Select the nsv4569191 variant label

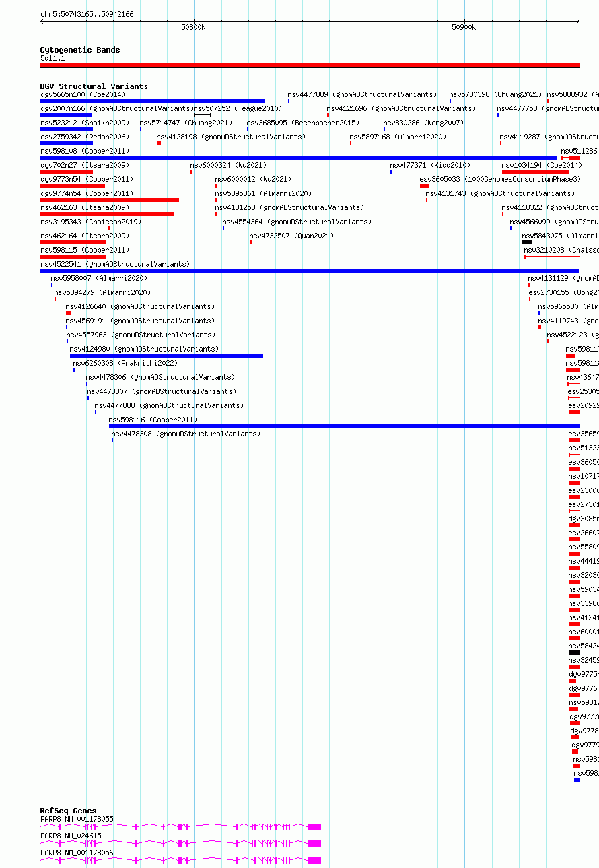(140, 321)
